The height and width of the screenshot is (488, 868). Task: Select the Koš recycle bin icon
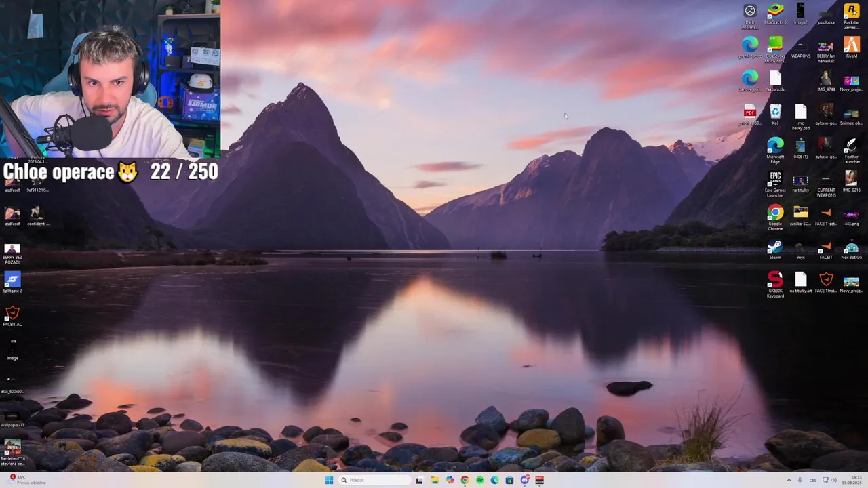click(775, 115)
